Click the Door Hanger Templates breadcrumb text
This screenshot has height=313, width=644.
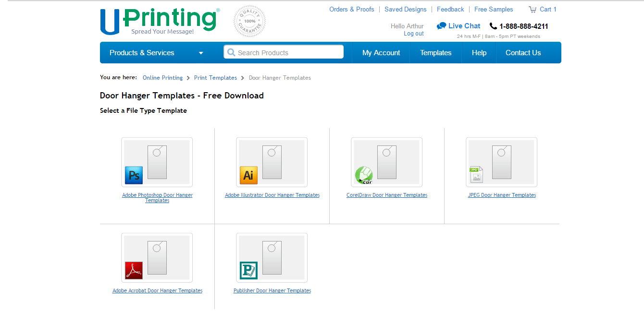[x=280, y=78]
